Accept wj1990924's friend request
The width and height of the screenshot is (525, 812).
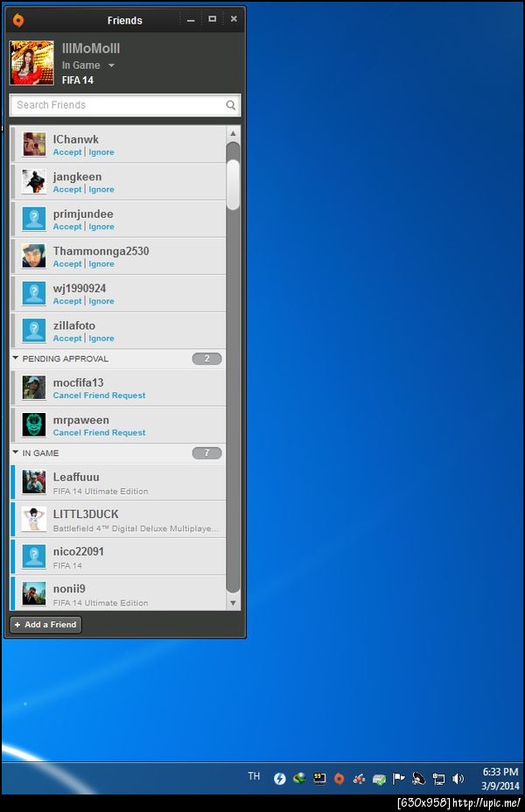coord(67,301)
